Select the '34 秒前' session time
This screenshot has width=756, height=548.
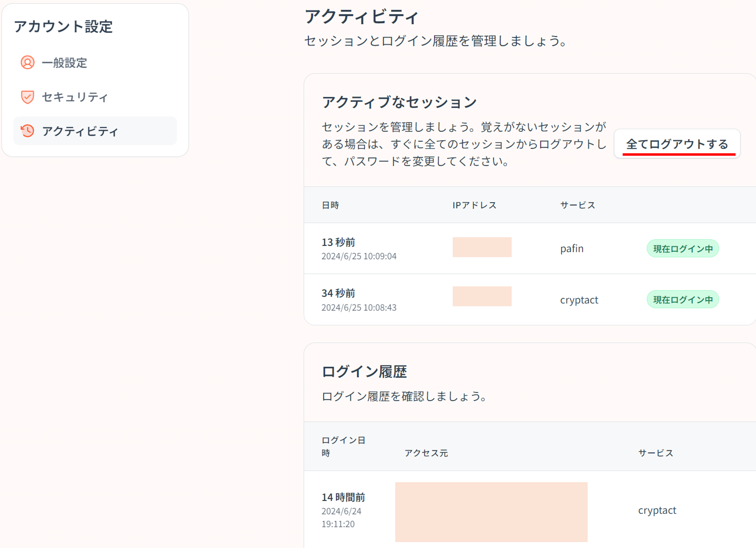[338, 293]
